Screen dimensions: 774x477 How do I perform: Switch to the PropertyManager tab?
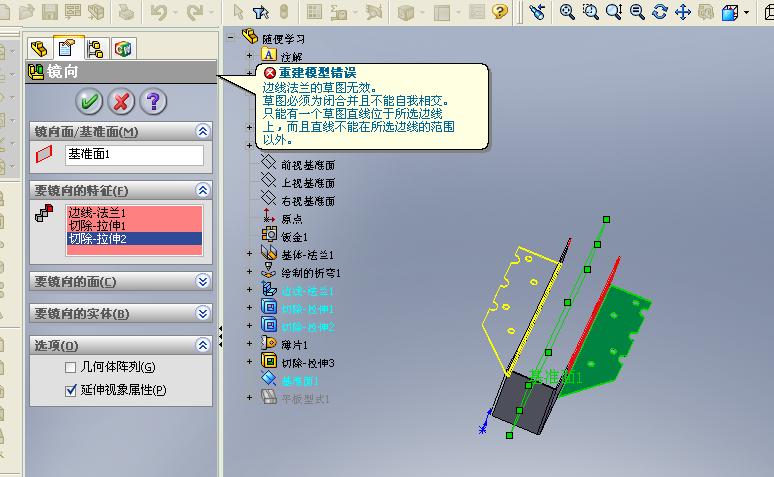(68, 48)
